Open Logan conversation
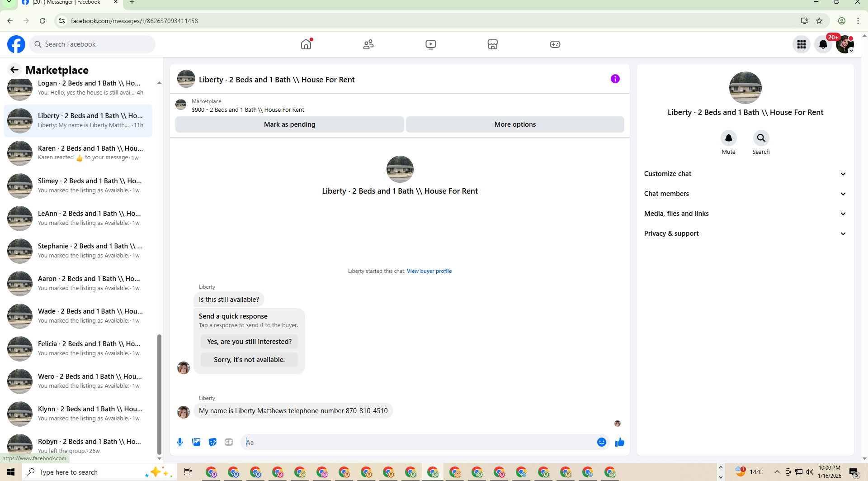Viewport: 868px width, 481px height. tap(78, 88)
